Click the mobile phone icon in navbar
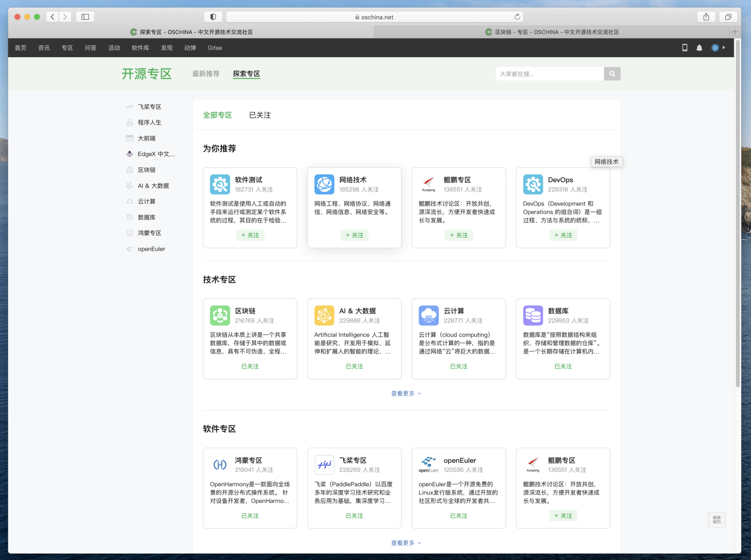Screen dimensions: 751x560 (685, 48)
